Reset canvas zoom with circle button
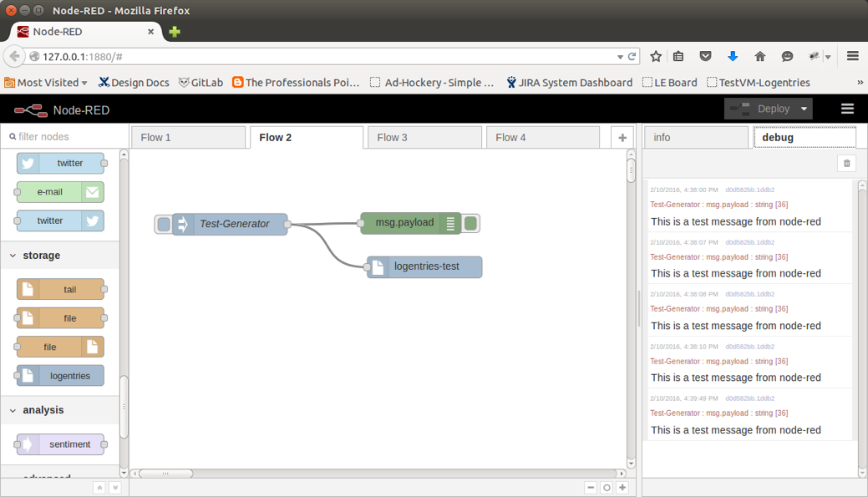This screenshot has width=868, height=497. coord(607,488)
